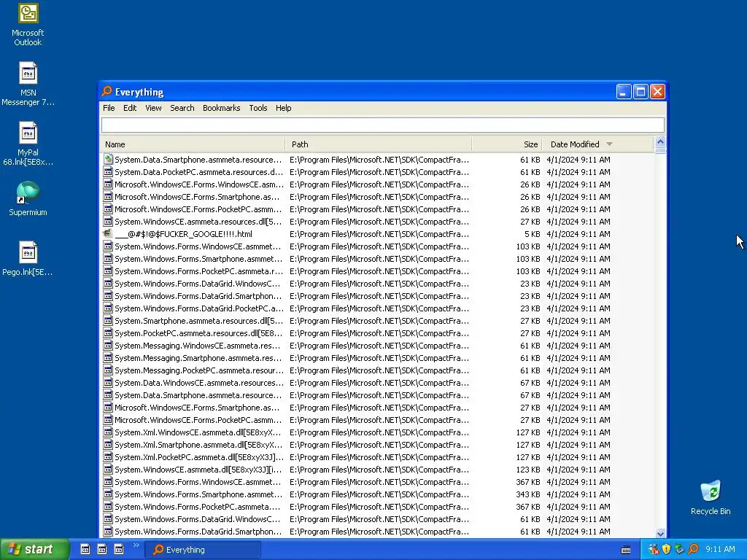The width and height of the screenshot is (747, 560).
Task: Open the Search menu
Action: pyautogui.click(x=182, y=108)
